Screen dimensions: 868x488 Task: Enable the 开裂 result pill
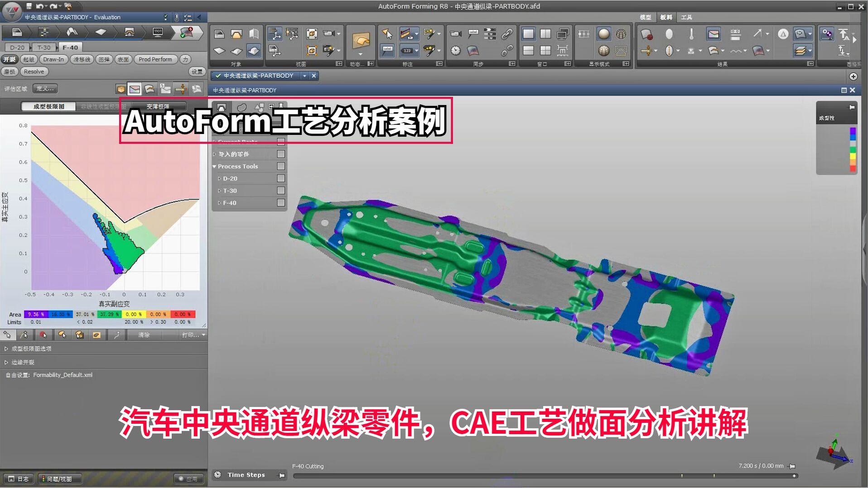point(10,59)
